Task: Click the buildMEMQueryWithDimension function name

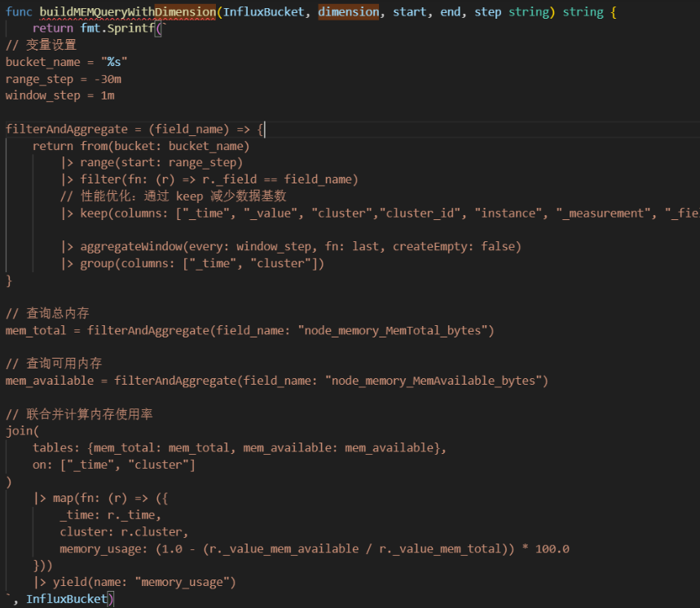Action: click(x=128, y=11)
